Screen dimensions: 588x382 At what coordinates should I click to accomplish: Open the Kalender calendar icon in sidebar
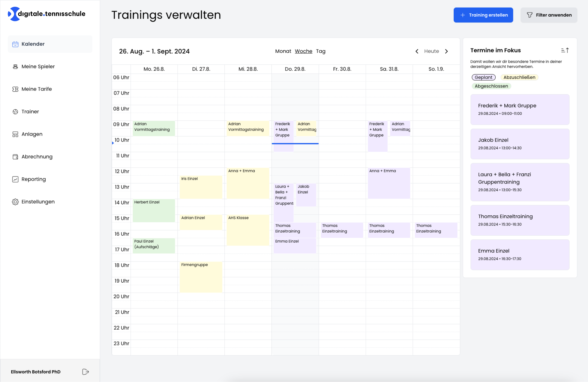(x=15, y=44)
